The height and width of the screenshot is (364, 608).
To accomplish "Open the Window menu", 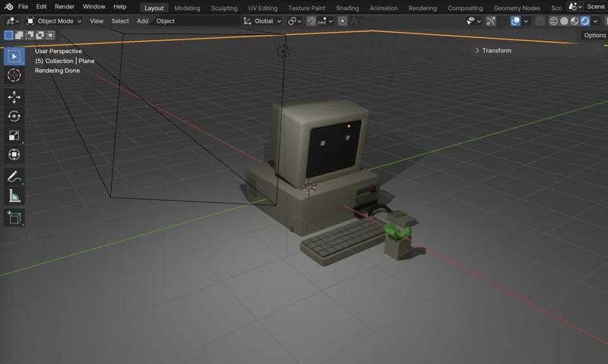I will 93,7.
